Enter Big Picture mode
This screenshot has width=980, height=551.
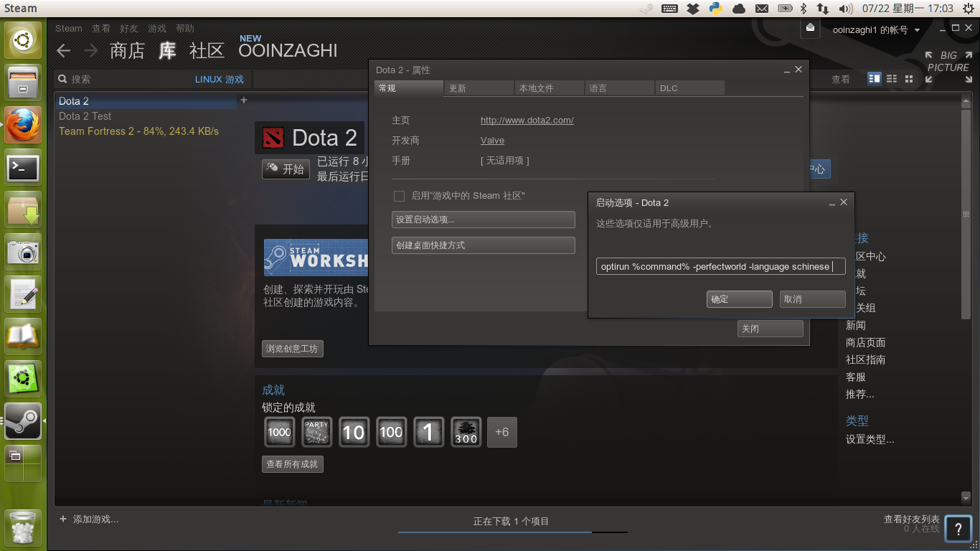(x=948, y=67)
